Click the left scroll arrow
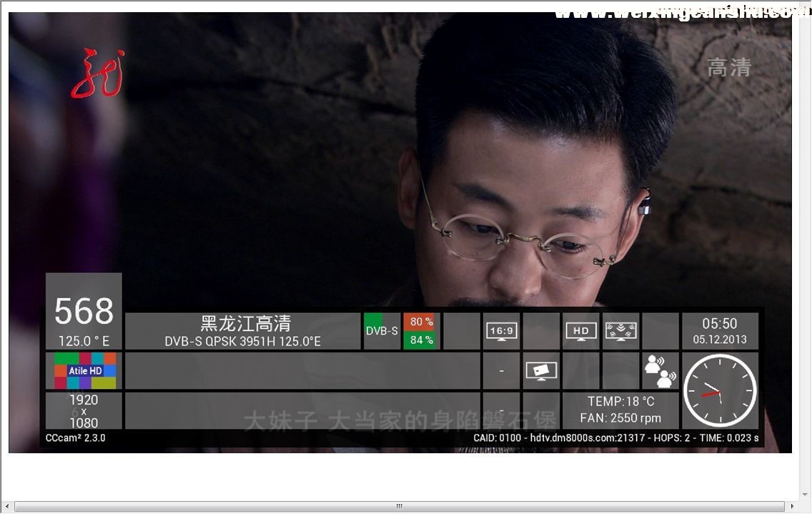 tap(6, 506)
